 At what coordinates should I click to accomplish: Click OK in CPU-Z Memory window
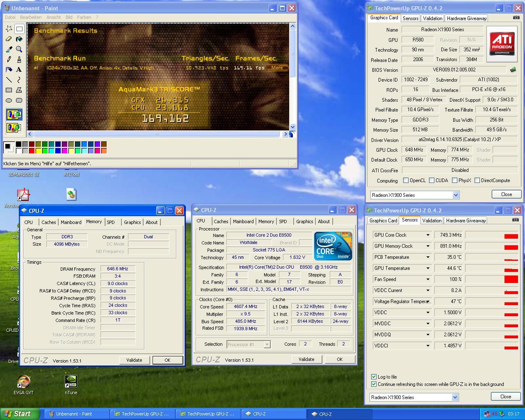[x=167, y=360]
